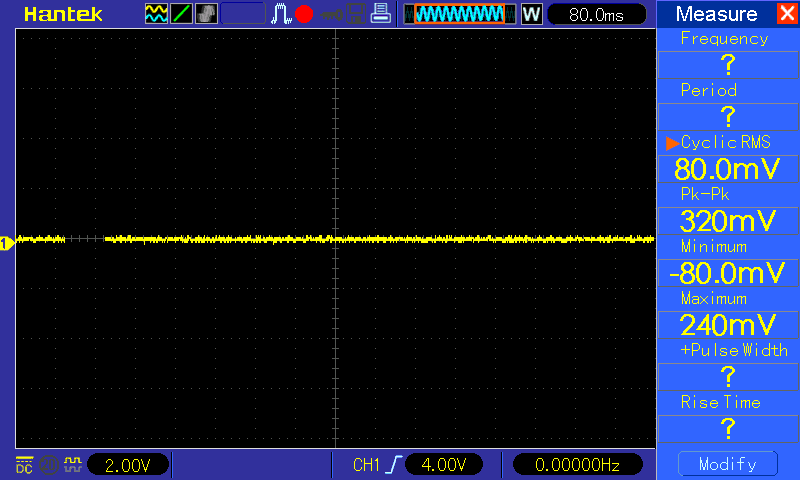Click the 2.00V vertical scale readout
The width and height of the screenshot is (800, 480).
pyautogui.click(x=128, y=465)
